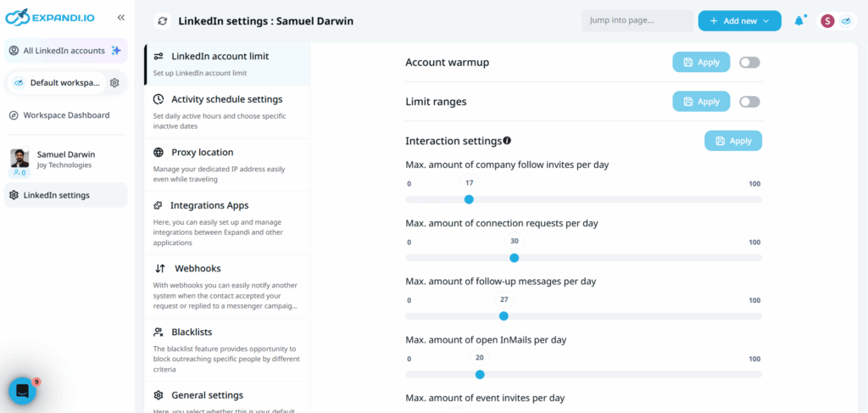The width and height of the screenshot is (868, 413).
Task: Open the chat support widget
Action: 22,391
